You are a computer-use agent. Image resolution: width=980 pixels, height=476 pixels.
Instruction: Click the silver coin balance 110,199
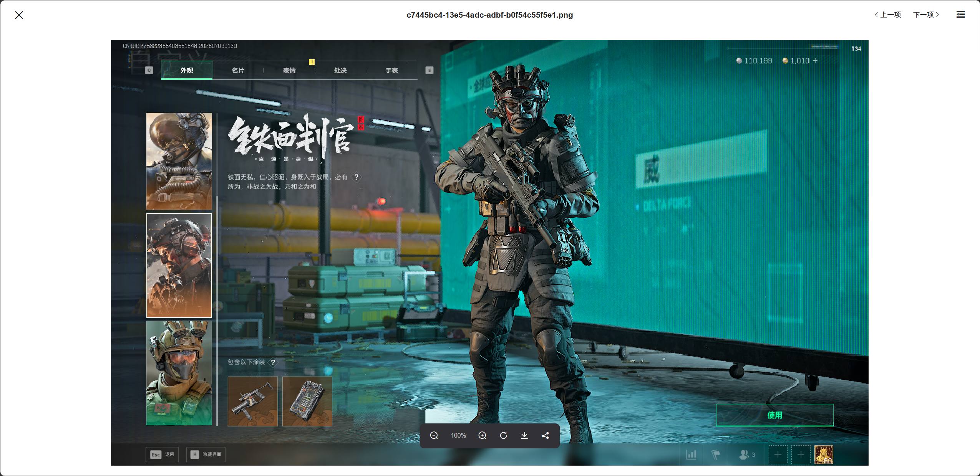[x=754, y=61]
